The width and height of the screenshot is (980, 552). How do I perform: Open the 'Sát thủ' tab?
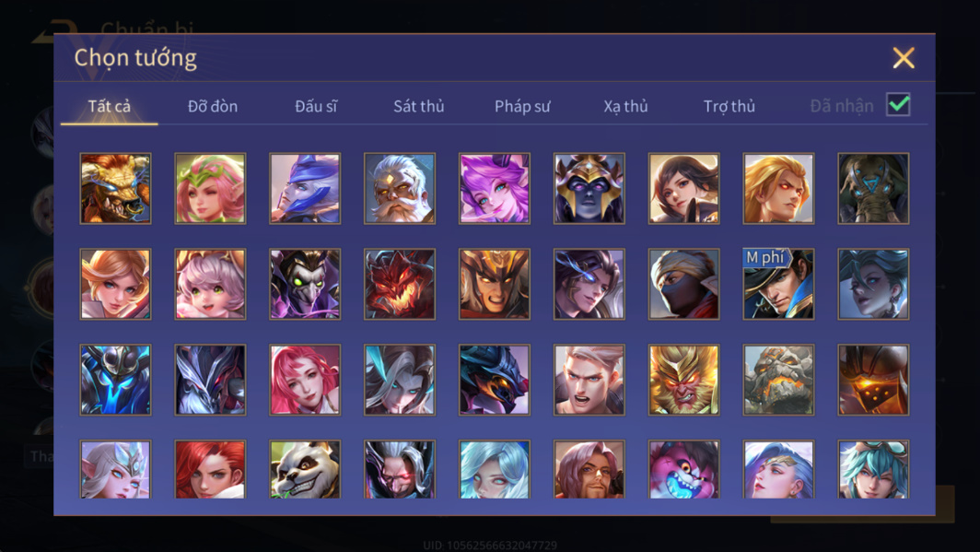point(418,106)
